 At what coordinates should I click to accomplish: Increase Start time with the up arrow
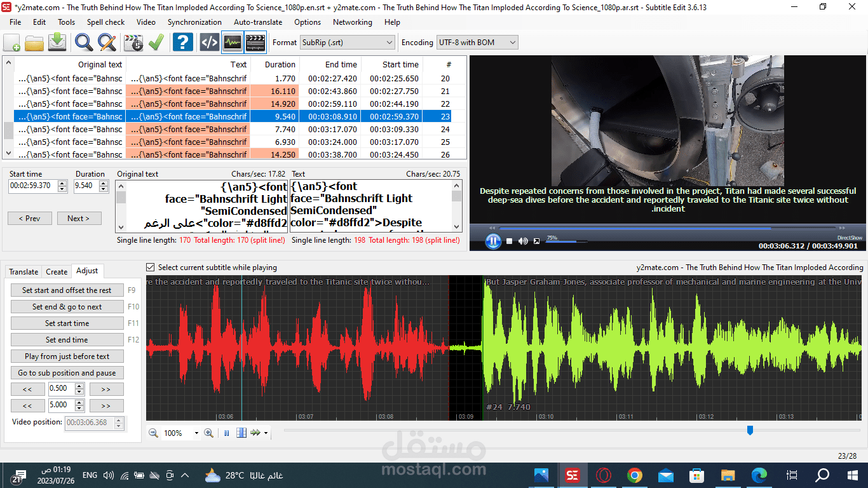(x=62, y=184)
